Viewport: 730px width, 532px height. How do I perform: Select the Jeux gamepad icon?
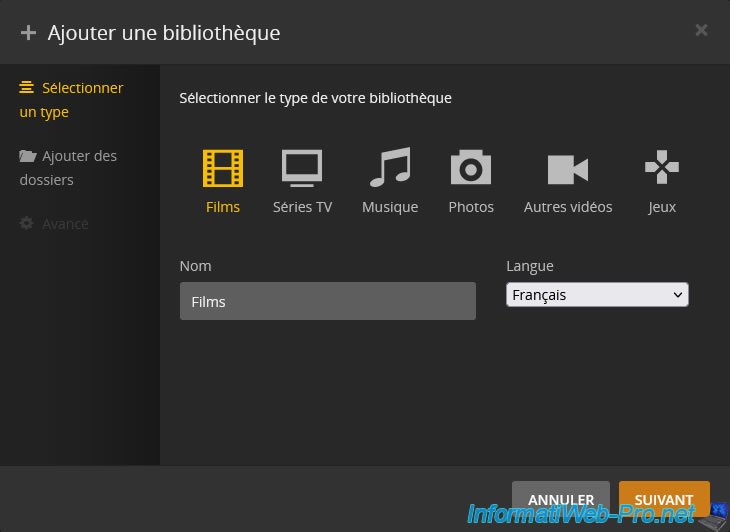pos(662,168)
